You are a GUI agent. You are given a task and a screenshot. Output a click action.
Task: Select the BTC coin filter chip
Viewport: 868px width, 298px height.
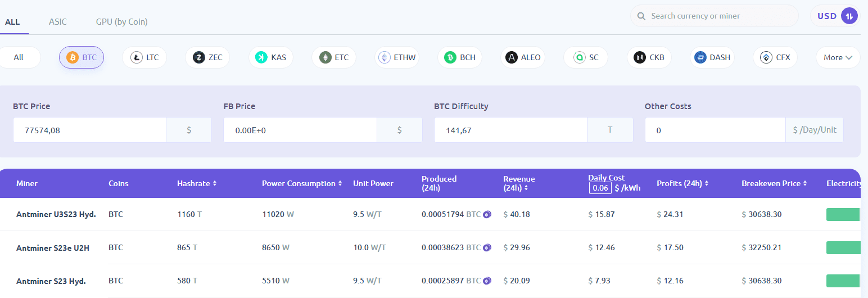pyautogui.click(x=82, y=57)
